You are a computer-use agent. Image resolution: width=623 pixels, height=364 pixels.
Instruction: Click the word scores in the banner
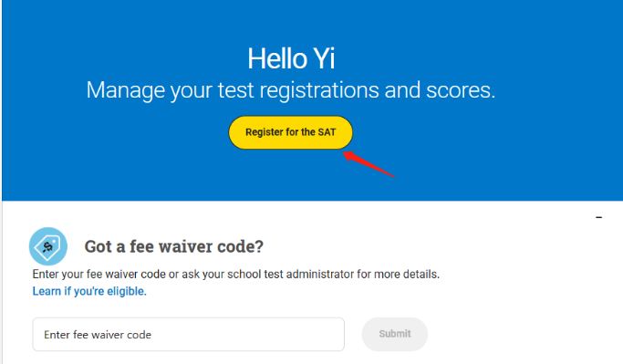coord(461,90)
